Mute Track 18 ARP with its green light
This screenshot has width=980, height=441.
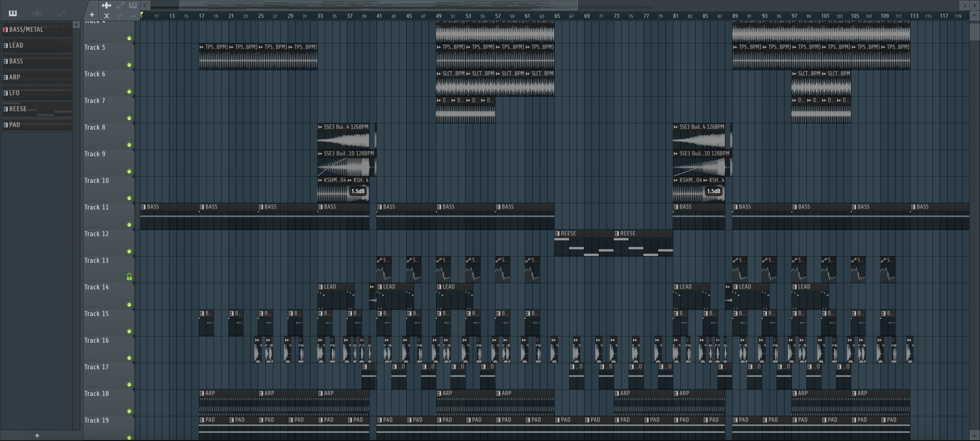pos(129,411)
